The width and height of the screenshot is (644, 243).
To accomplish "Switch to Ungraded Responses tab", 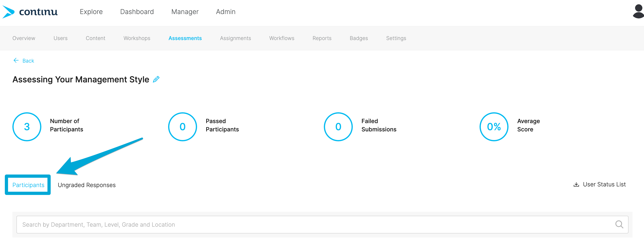I will pos(87,185).
